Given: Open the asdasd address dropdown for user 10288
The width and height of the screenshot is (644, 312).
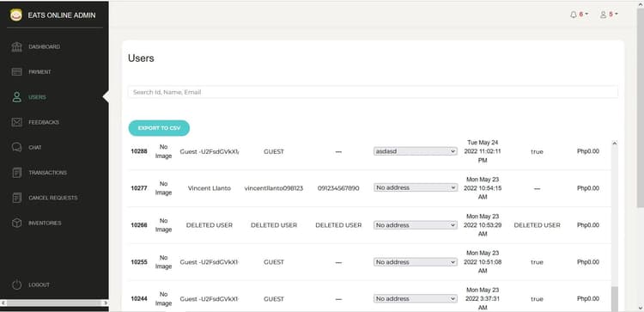Looking at the screenshot, I should coord(416,151).
